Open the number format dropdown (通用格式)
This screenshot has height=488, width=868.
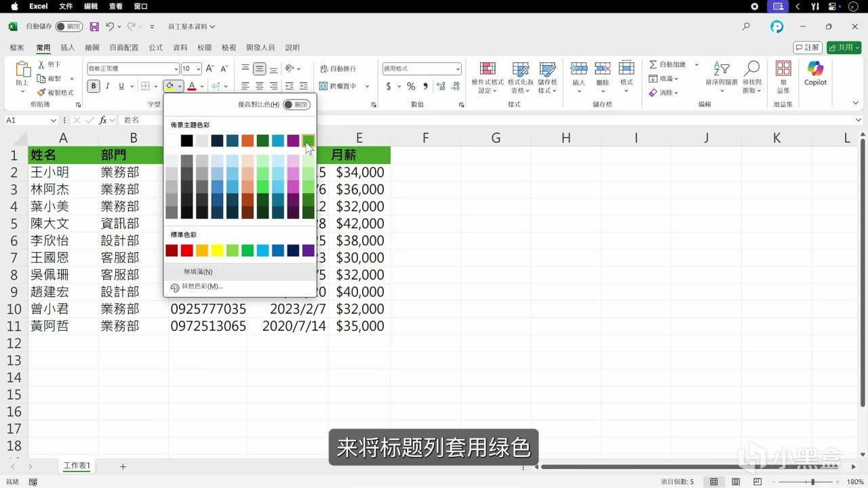tap(458, 68)
